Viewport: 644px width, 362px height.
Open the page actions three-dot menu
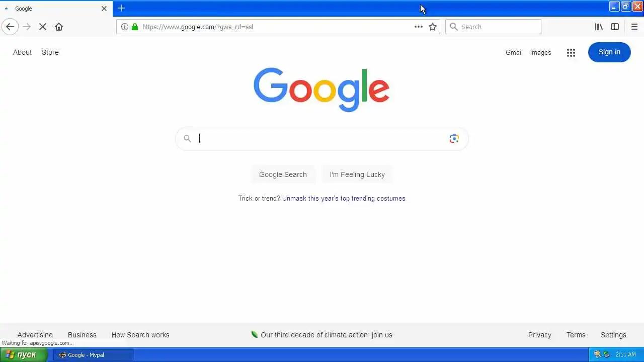419,27
